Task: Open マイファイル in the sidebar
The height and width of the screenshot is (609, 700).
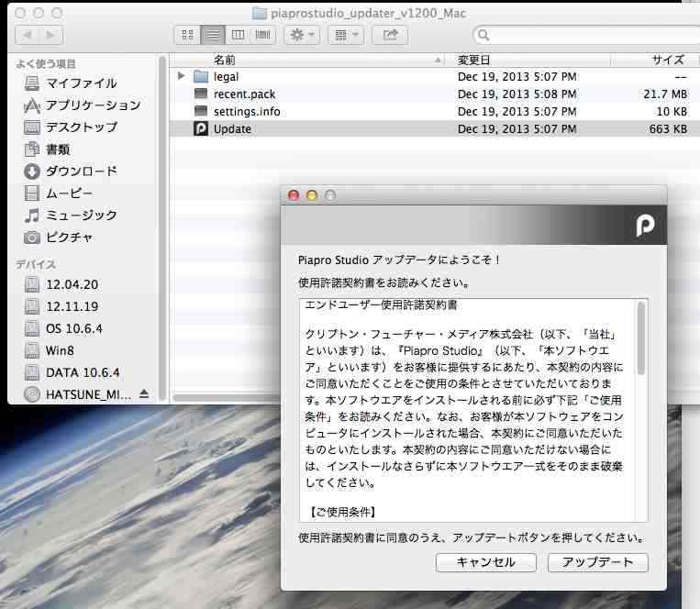Action: (82, 83)
